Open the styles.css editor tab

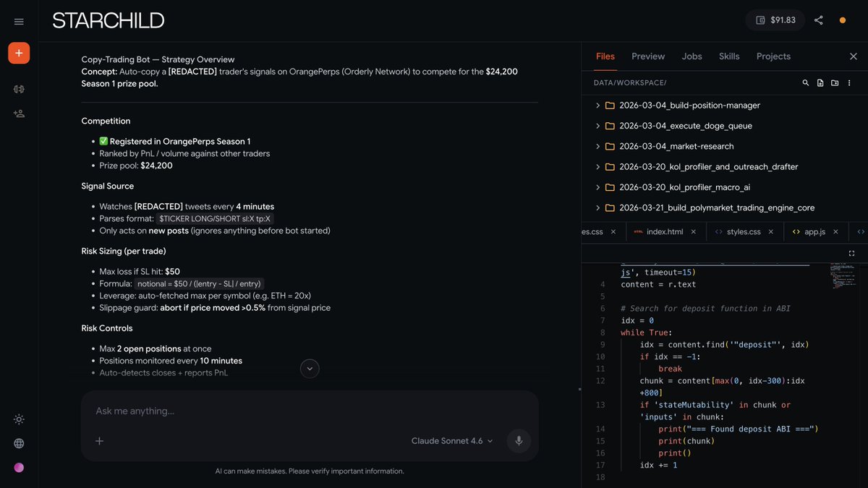[744, 232]
